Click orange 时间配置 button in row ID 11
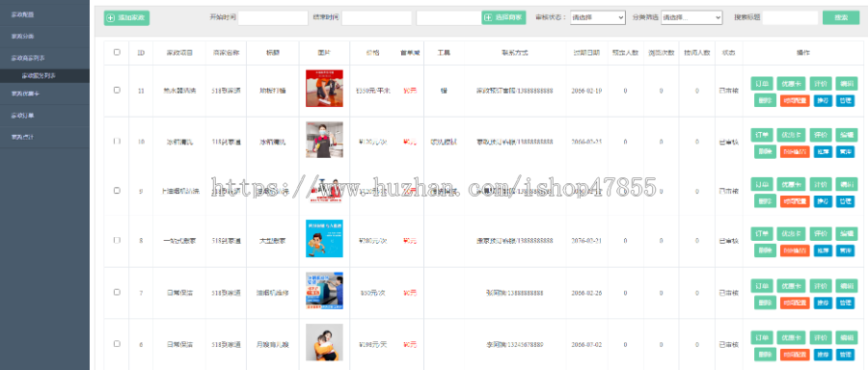 tap(795, 100)
